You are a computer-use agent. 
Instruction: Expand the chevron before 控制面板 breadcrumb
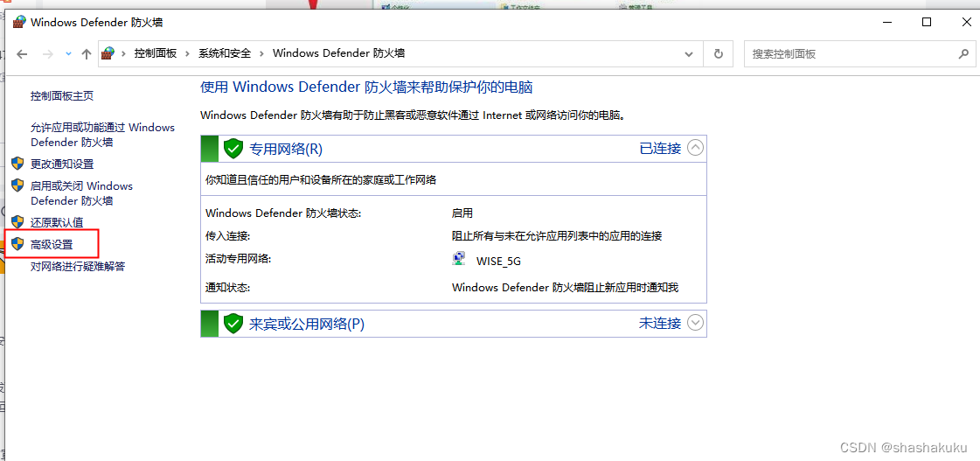click(124, 53)
